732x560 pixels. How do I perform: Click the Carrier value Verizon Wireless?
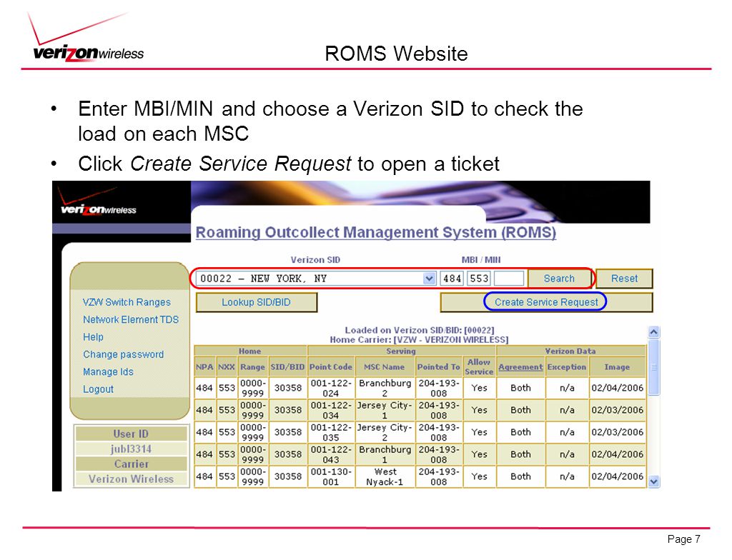(131, 479)
